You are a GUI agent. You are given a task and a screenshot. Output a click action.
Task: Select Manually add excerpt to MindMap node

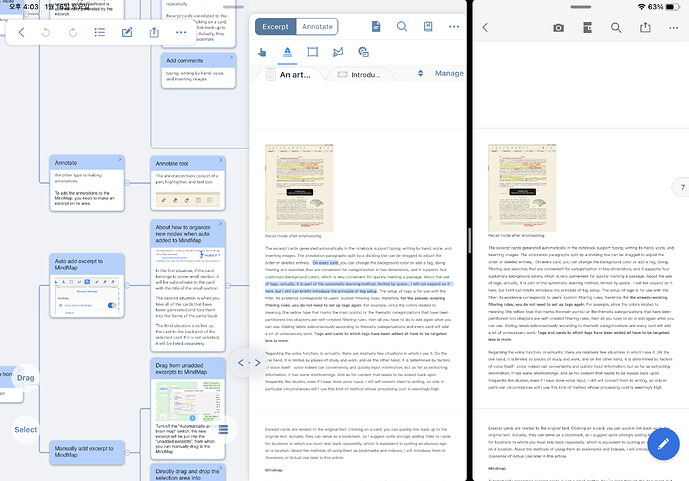[87, 452]
